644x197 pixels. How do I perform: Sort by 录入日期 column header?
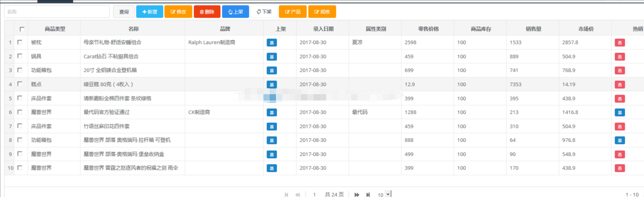click(323, 29)
